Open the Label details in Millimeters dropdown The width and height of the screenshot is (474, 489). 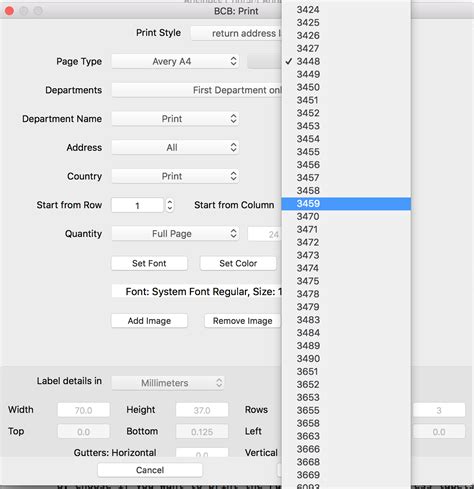[168, 383]
